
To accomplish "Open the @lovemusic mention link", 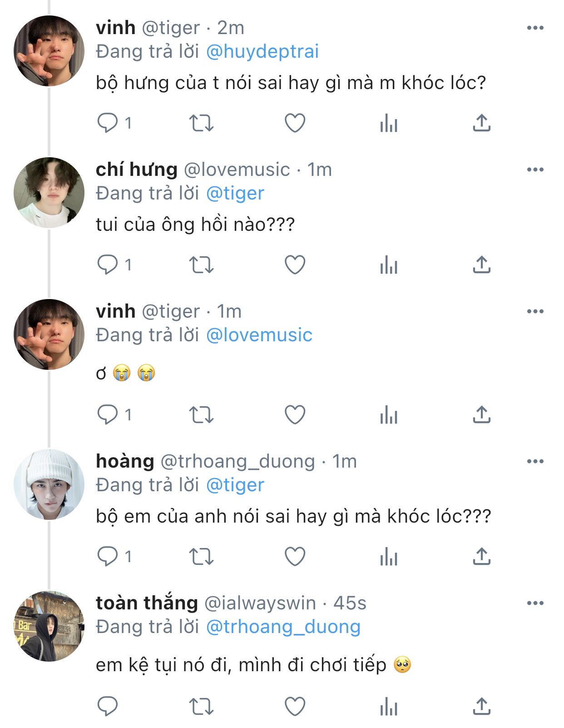I will click(x=259, y=335).
